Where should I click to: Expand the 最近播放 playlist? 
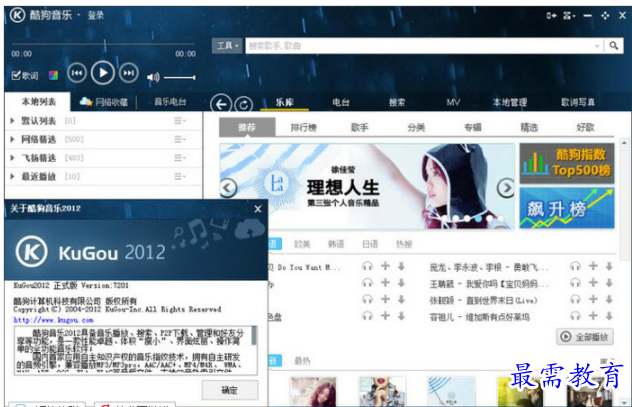[12, 176]
